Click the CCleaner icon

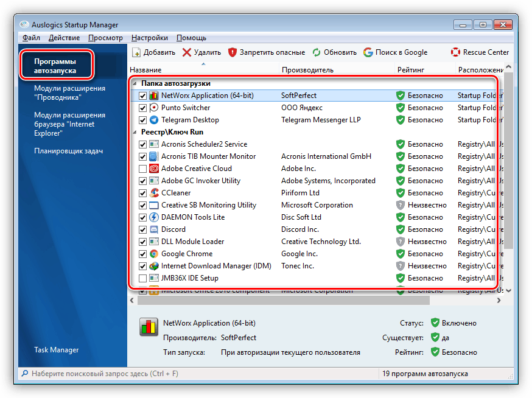[x=154, y=193]
